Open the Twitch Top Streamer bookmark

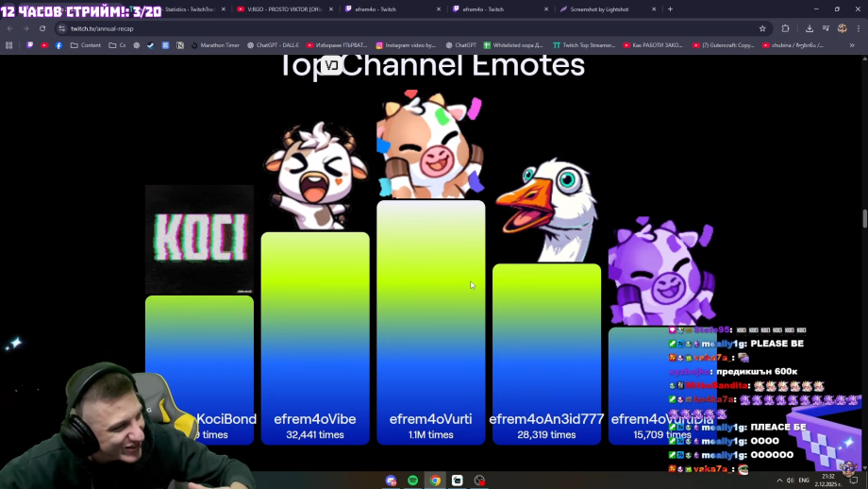[x=584, y=45]
